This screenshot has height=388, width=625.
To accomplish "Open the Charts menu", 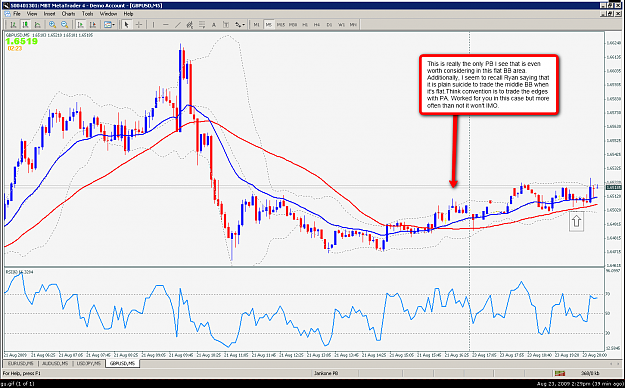I will [x=69, y=14].
